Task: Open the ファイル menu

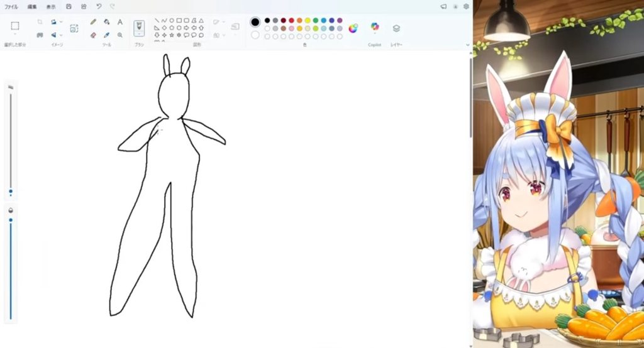Action: pyautogui.click(x=11, y=7)
